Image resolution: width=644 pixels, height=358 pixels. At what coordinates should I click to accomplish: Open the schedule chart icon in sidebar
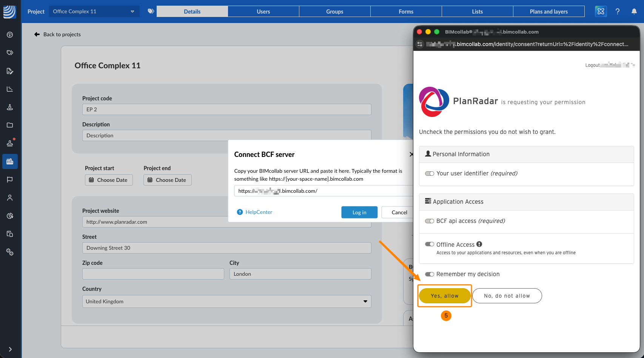click(x=10, y=89)
